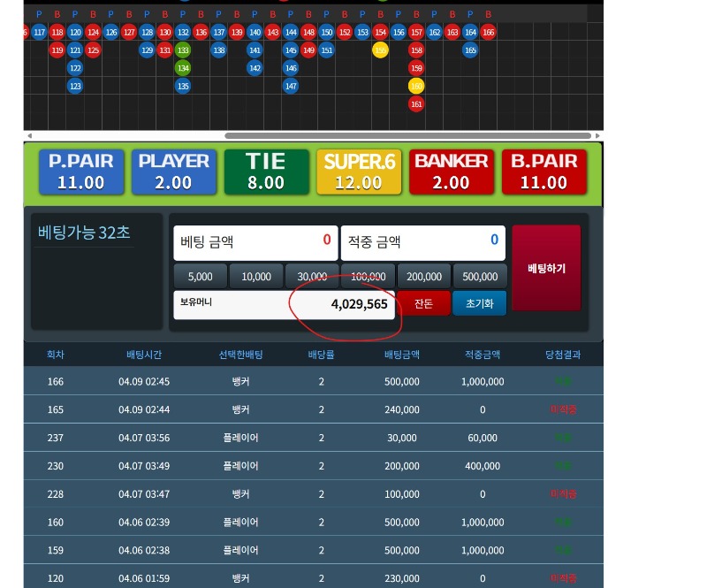Click green road marker 133
The width and height of the screenshot is (707, 588).
click(x=183, y=50)
